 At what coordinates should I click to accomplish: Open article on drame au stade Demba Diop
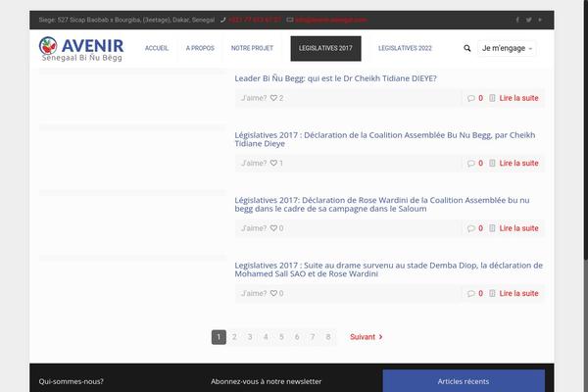(388, 269)
